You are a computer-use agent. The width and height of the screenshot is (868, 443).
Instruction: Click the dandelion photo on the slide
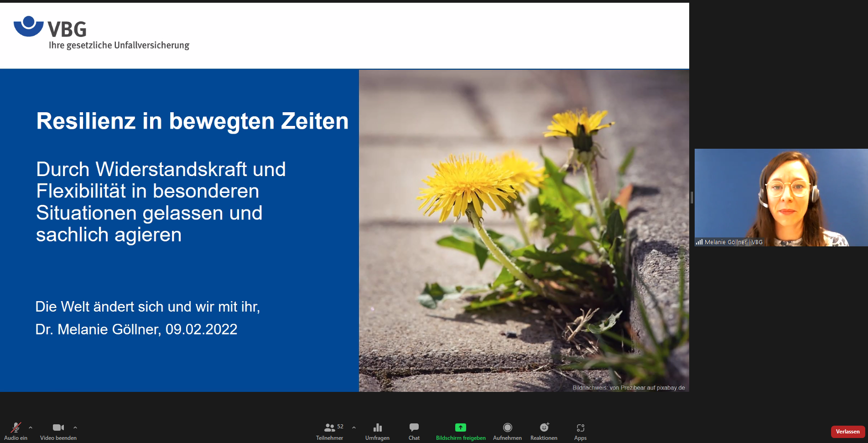coord(524,230)
